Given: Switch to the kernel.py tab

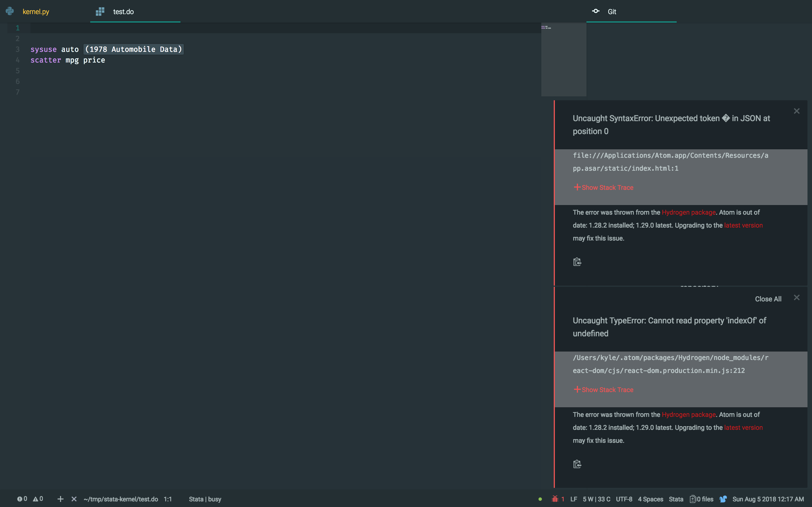Looking at the screenshot, I should pyautogui.click(x=35, y=11).
